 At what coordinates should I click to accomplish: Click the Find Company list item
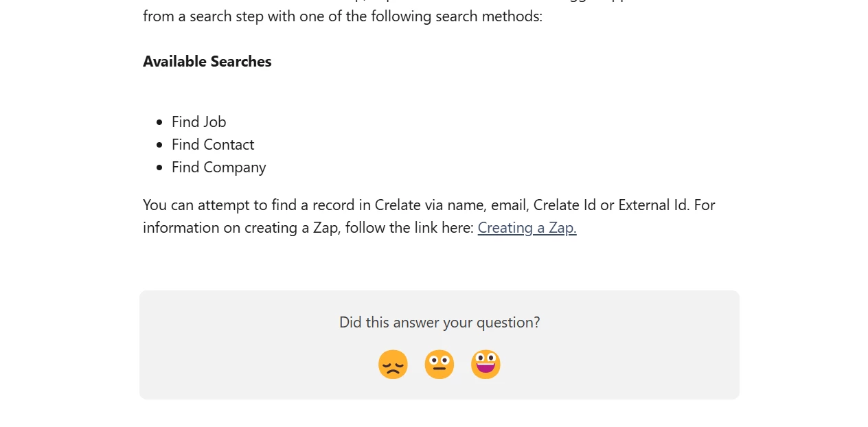218,167
